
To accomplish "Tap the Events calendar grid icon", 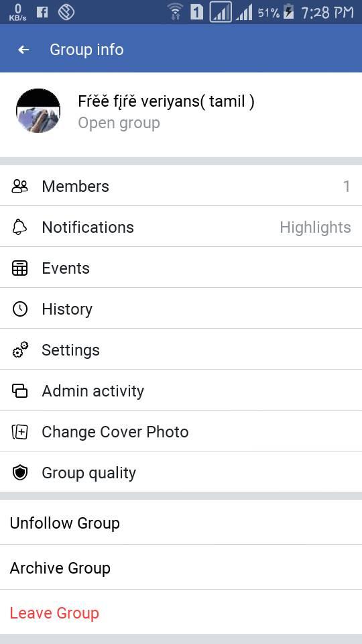I will 19,268.
